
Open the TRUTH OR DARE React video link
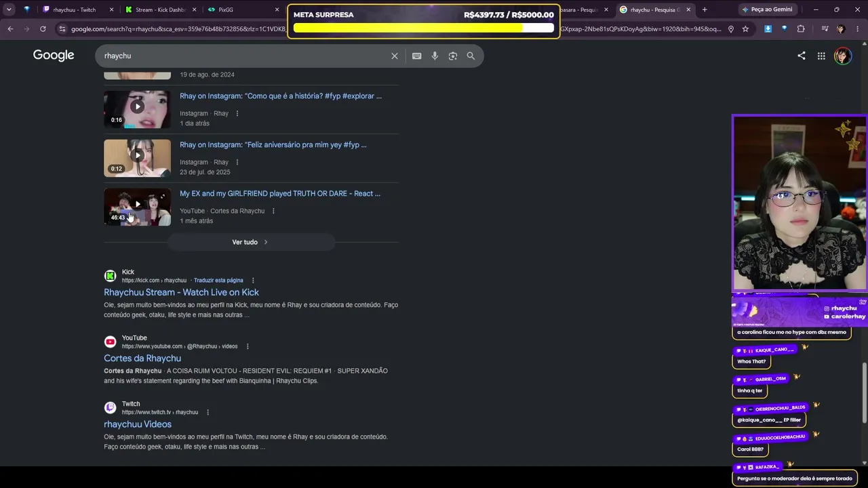(x=280, y=194)
